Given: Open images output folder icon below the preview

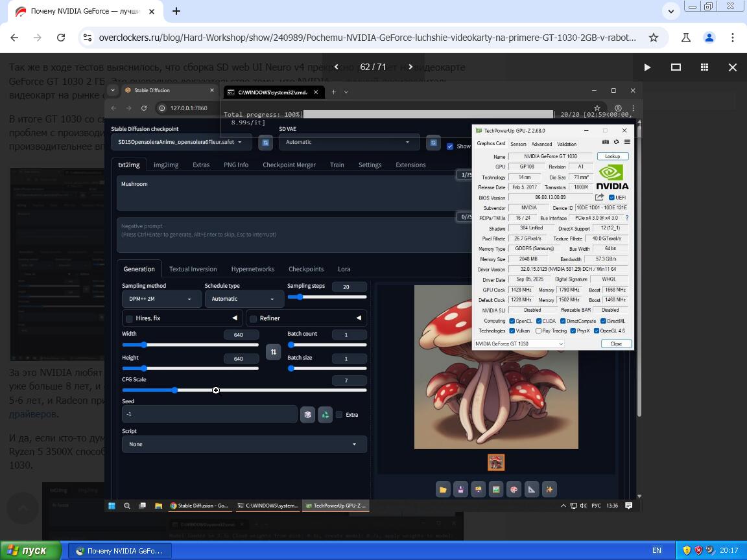Looking at the screenshot, I should [x=443, y=489].
